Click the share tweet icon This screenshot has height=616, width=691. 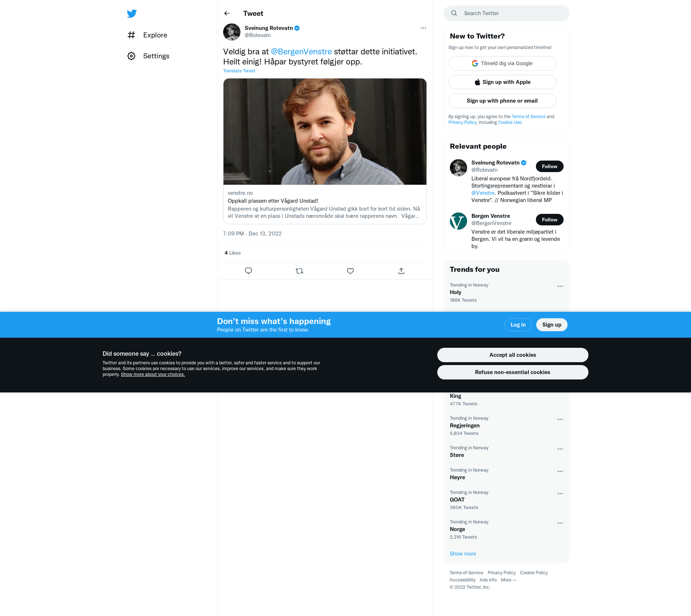[x=401, y=271]
